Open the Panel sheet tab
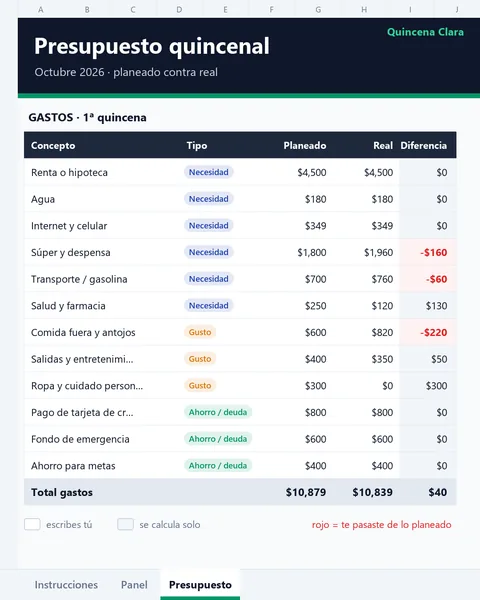This screenshot has height=600, width=480. click(x=134, y=585)
